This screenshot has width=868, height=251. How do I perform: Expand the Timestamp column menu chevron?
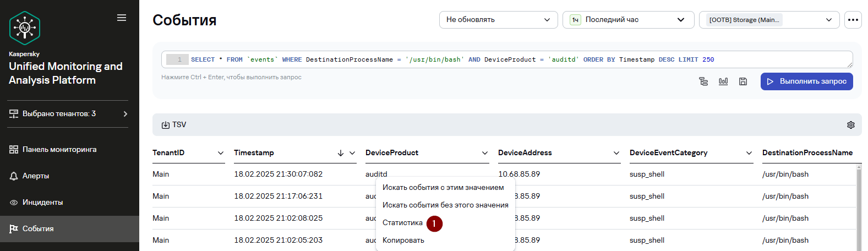(352, 153)
